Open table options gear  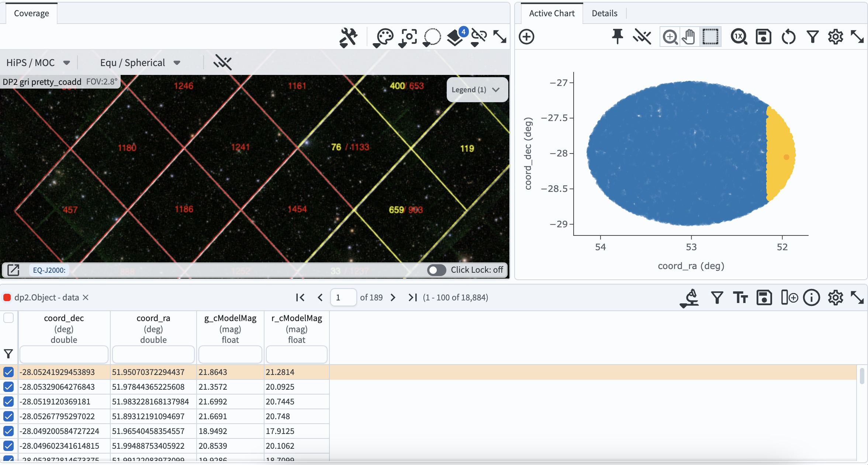click(836, 297)
